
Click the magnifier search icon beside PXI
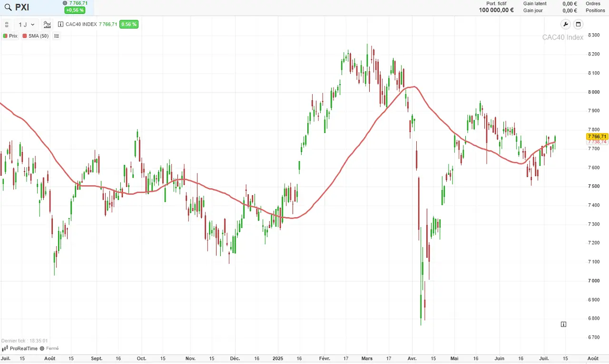[8, 7]
